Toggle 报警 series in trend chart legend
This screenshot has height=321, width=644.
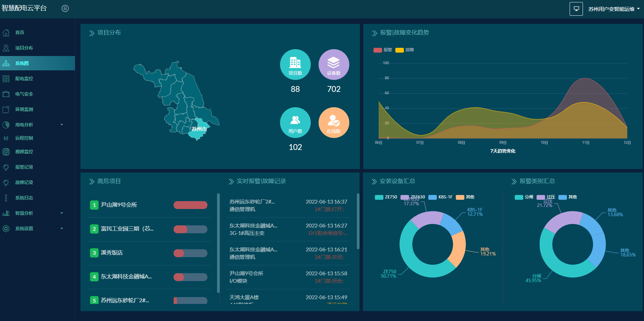pyautogui.click(x=383, y=50)
